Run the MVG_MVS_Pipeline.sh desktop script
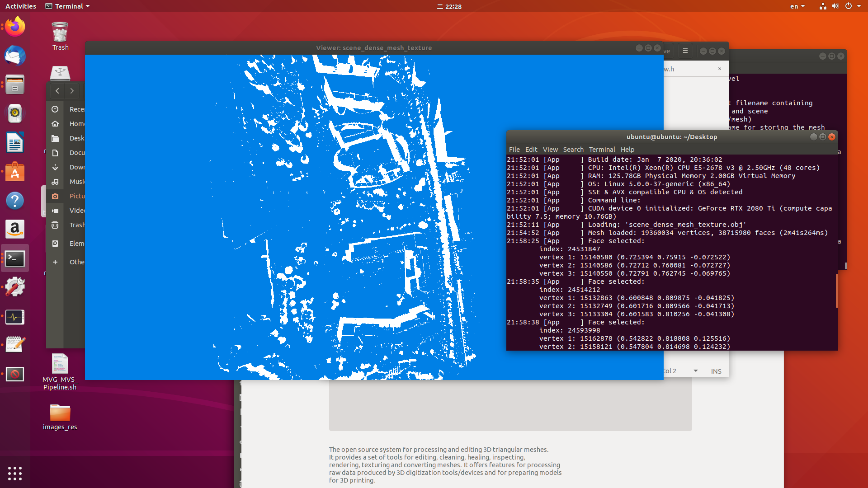The width and height of the screenshot is (868, 488). (x=60, y=363)
